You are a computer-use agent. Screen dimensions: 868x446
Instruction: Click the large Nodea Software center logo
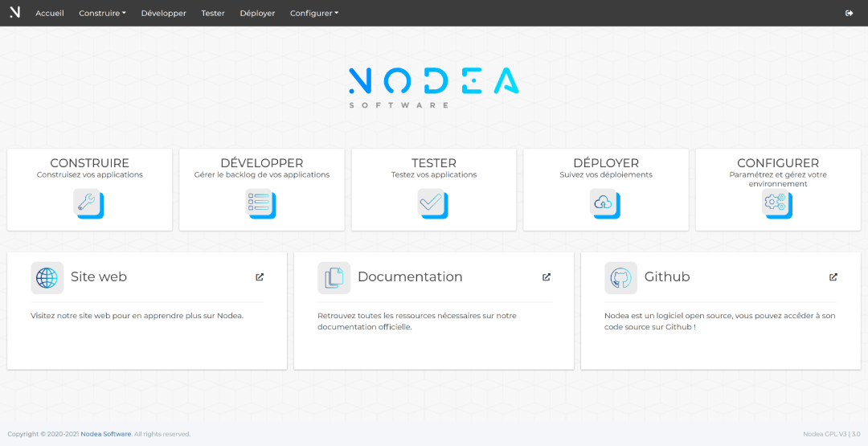coord(434,87)
